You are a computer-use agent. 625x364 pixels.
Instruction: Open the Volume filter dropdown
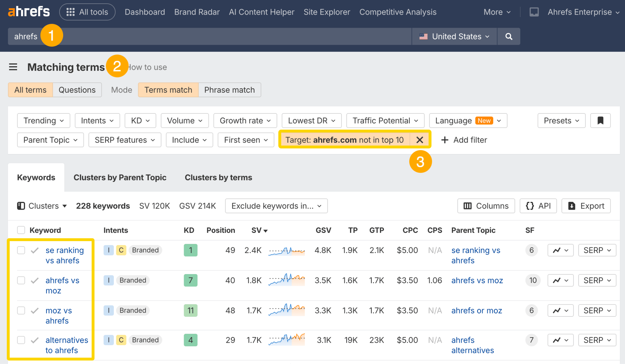tap(184, 120)
